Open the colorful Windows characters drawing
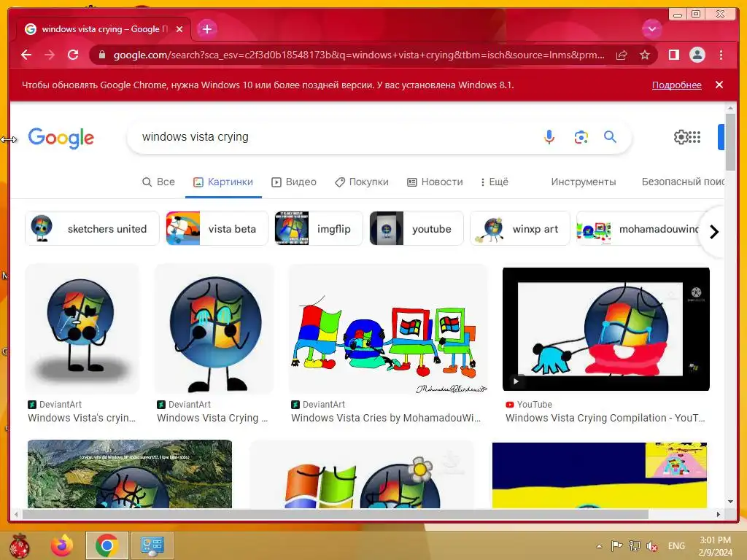 point(388,329)
